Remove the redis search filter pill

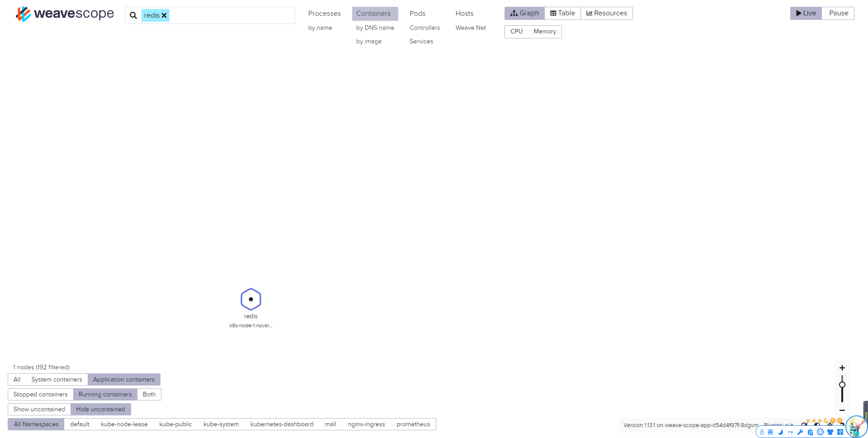tap(164, 15)
